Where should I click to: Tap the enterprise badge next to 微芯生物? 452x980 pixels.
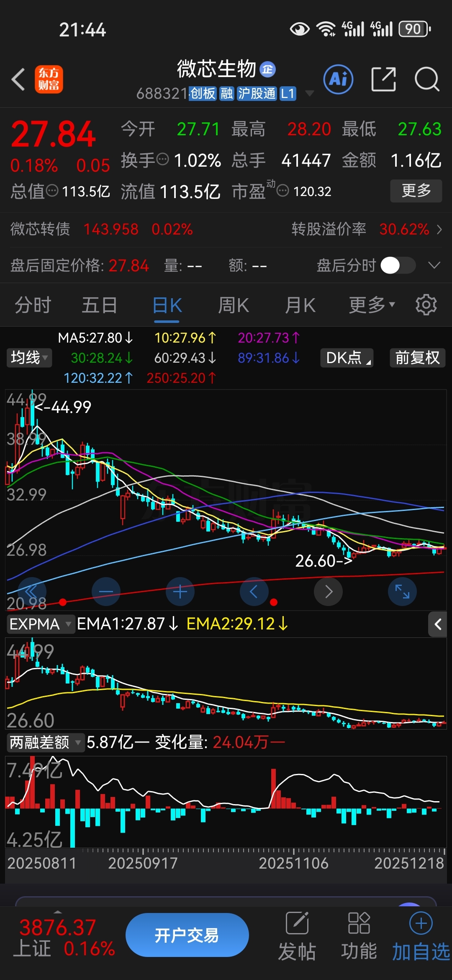(268, 69)
